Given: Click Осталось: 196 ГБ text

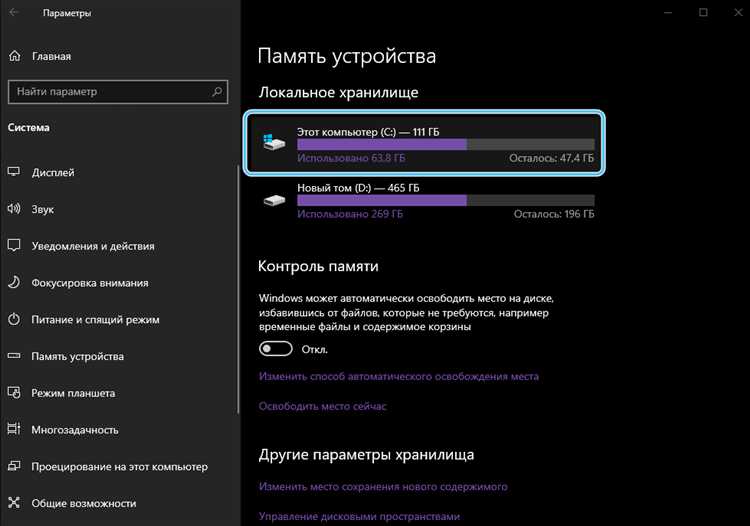Looking at the screenshot, I should pyautogui.click(x=554, y=214).
